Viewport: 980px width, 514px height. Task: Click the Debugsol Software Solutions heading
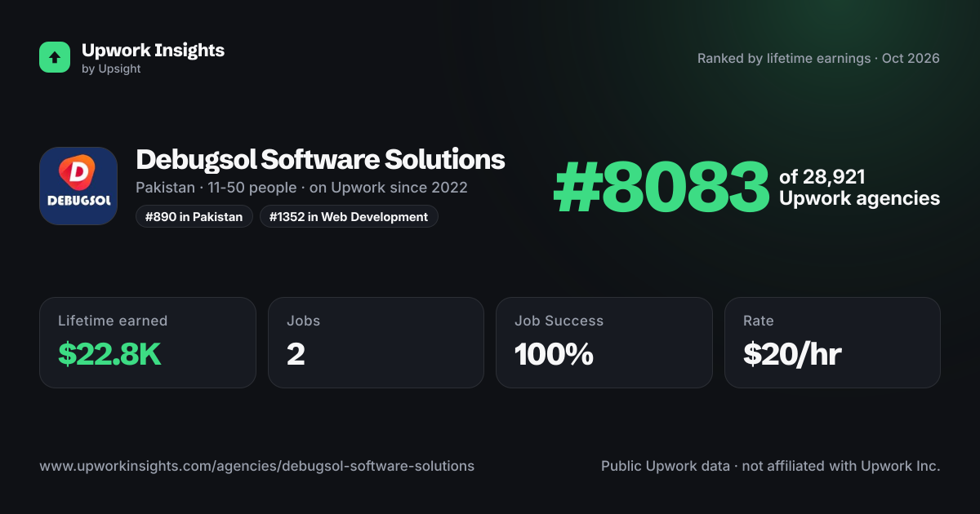pos(320,159)
